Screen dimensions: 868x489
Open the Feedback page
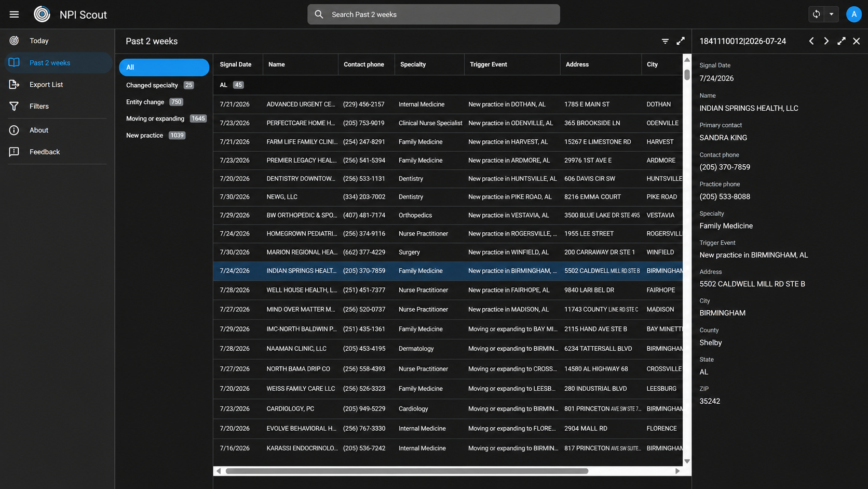58,152
